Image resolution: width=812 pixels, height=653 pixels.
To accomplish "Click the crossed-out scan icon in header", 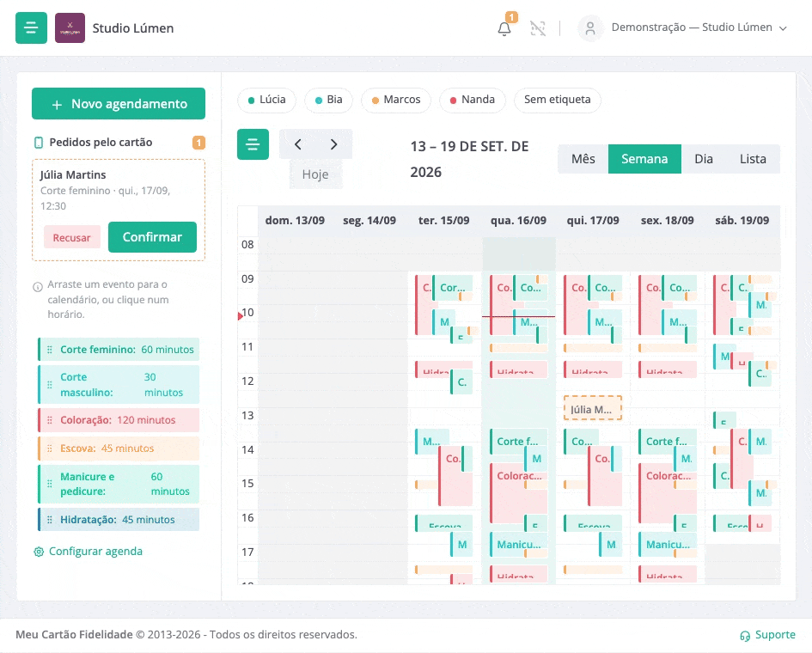I will tap(538, 28).
